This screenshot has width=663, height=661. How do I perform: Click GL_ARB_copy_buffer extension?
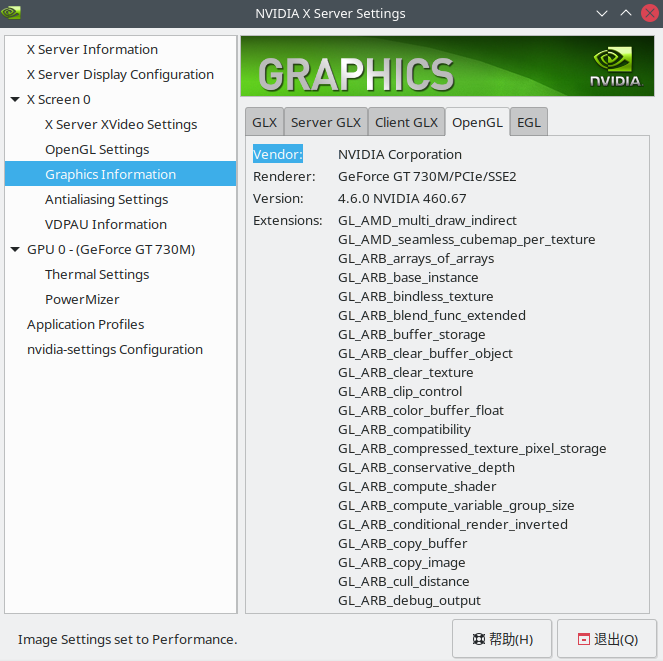403,544
